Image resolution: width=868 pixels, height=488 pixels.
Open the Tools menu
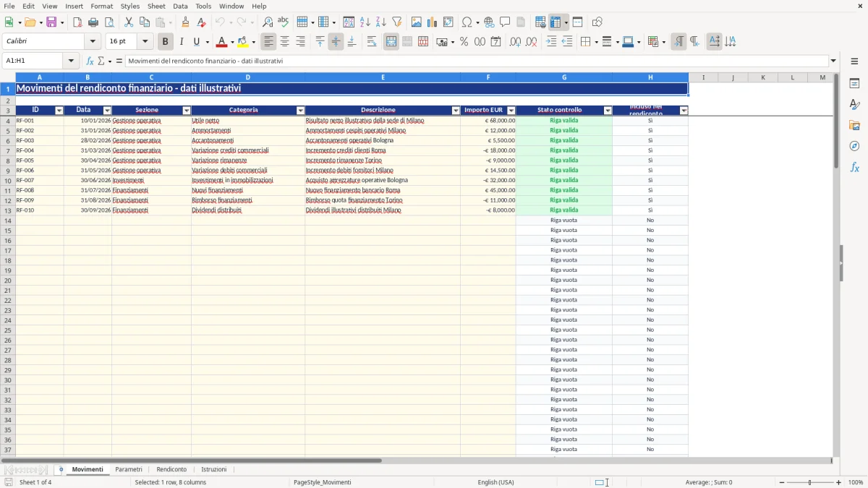pyautogui.click(x=203, y=6)
